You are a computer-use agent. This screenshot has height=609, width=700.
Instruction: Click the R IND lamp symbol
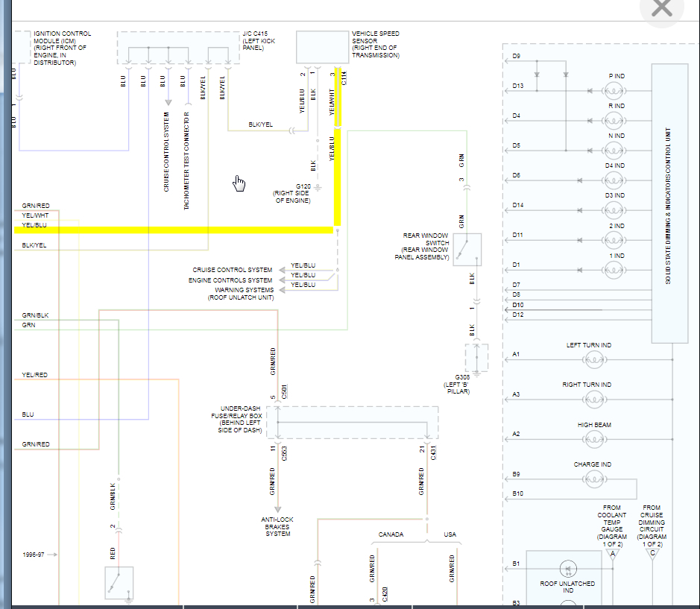click(x=614, y=121)
